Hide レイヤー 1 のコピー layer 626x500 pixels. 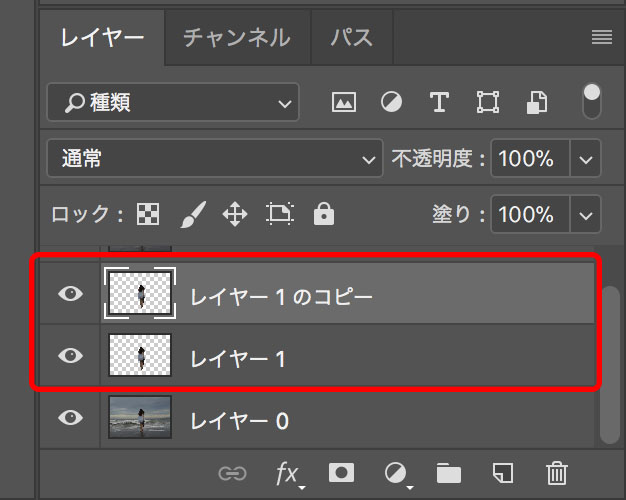click(x=70, y=294)
